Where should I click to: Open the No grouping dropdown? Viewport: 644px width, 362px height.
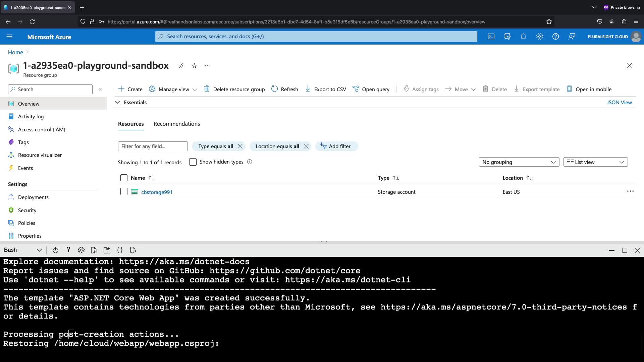click(x=519, y=162)
